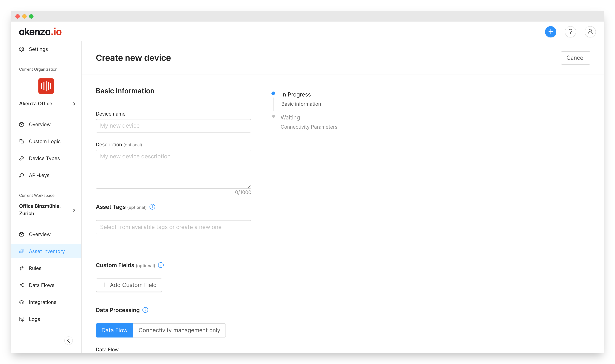Viewport: 615px width, 364px height.
Task: Click the Data Processing info icon
Action: 145,310
